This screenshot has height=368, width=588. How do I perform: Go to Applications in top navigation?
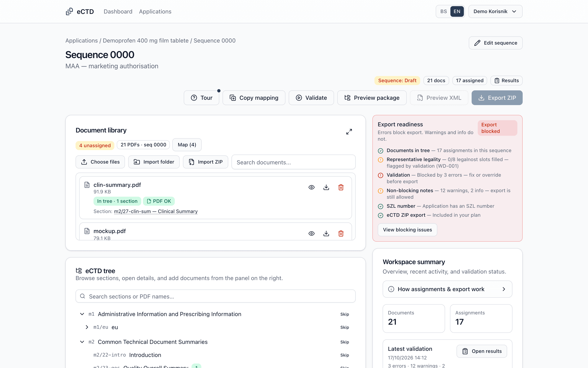coord(155,11)
